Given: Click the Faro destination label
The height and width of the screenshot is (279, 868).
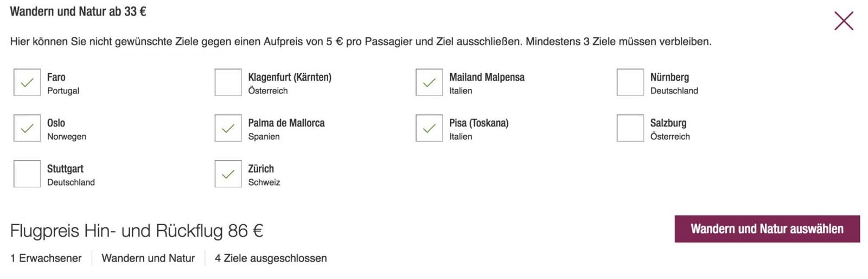Looking at the screenshot, I should pos(56,78).
